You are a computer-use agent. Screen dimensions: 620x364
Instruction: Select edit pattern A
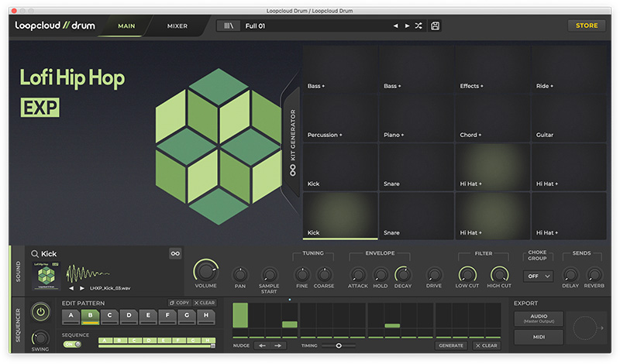pyautogui.click(x=71, y=316)
